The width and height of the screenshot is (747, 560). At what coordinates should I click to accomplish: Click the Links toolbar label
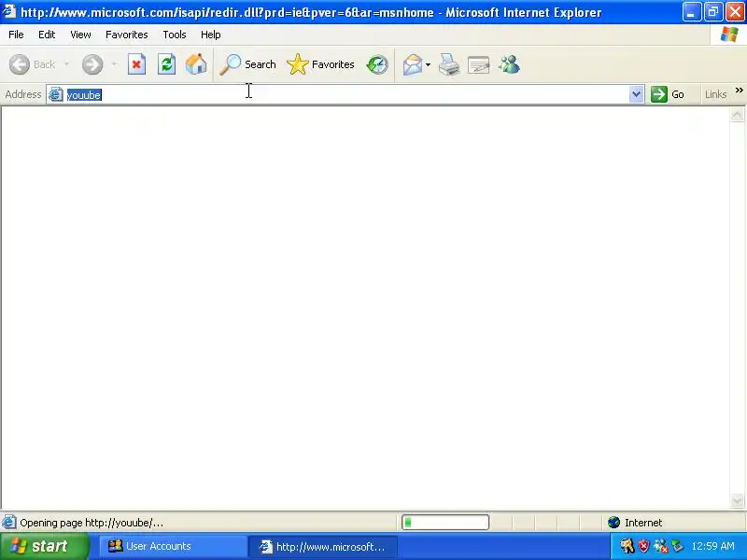coord(715,94)
